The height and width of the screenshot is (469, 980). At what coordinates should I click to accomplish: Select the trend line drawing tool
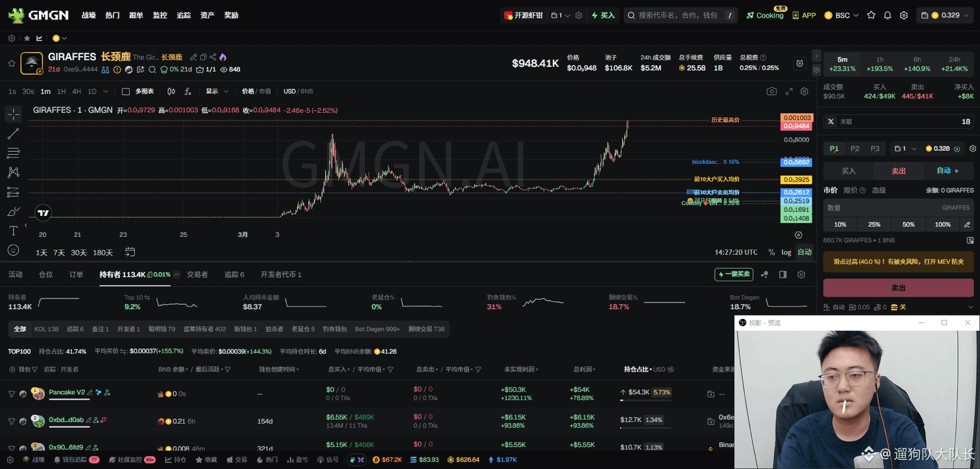pos(13,134)
